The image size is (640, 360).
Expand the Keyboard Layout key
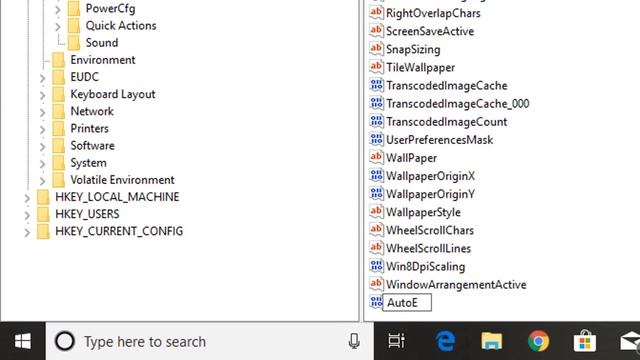pos(42,95)
